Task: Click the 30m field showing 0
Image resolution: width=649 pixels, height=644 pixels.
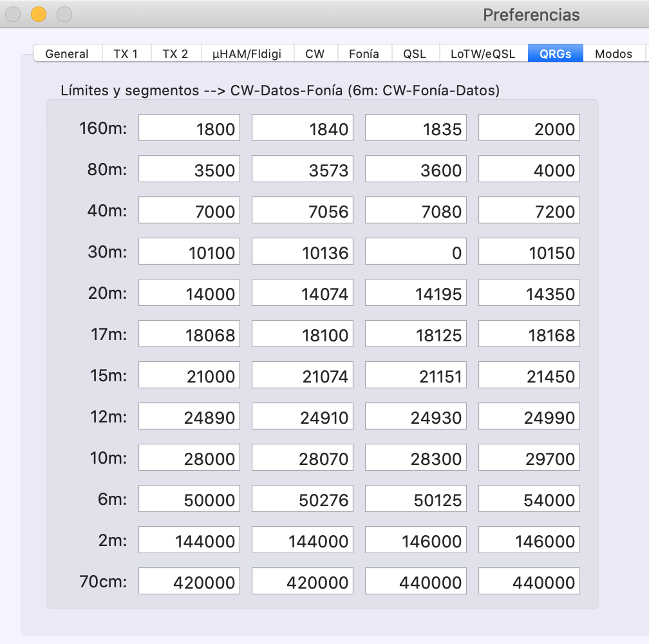Action: (416, 252)
